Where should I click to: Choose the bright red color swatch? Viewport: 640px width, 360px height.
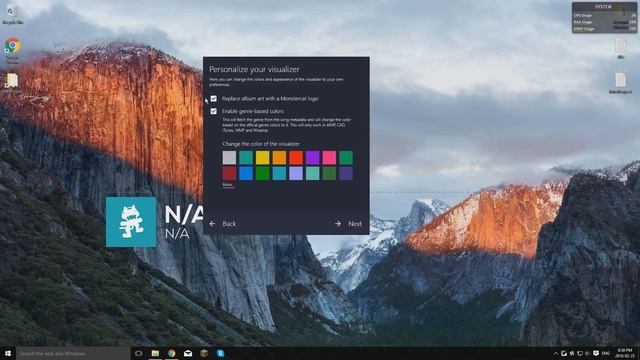pyautogui.click(x=296, y=158)
